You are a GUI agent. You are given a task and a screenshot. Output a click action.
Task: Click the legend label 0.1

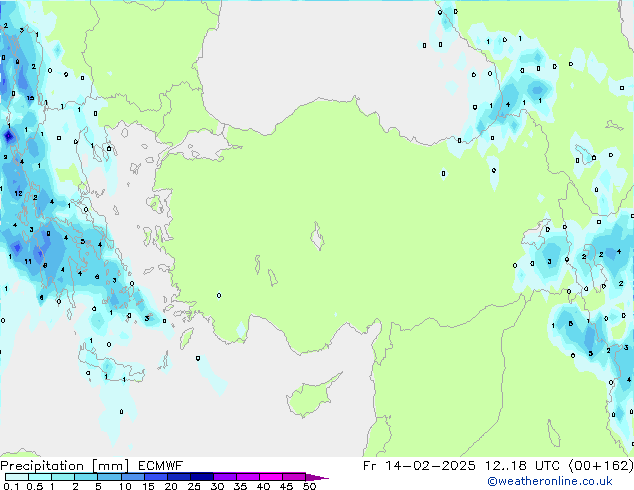[x=10, y=487]
